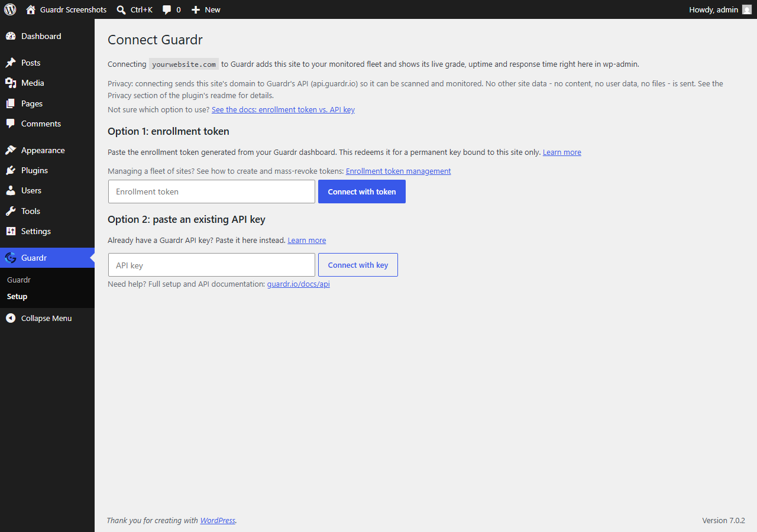Click the Connect with key button

pos(358,265)
